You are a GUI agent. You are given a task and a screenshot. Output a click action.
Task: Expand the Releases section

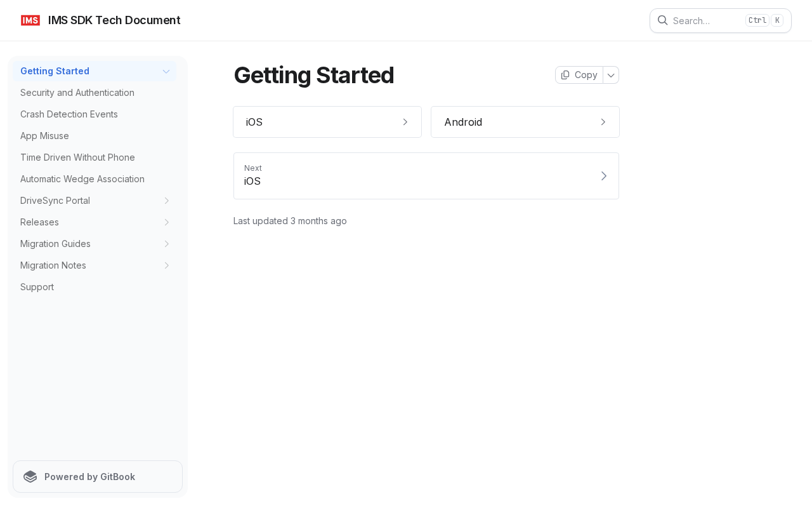click(167, 222)
